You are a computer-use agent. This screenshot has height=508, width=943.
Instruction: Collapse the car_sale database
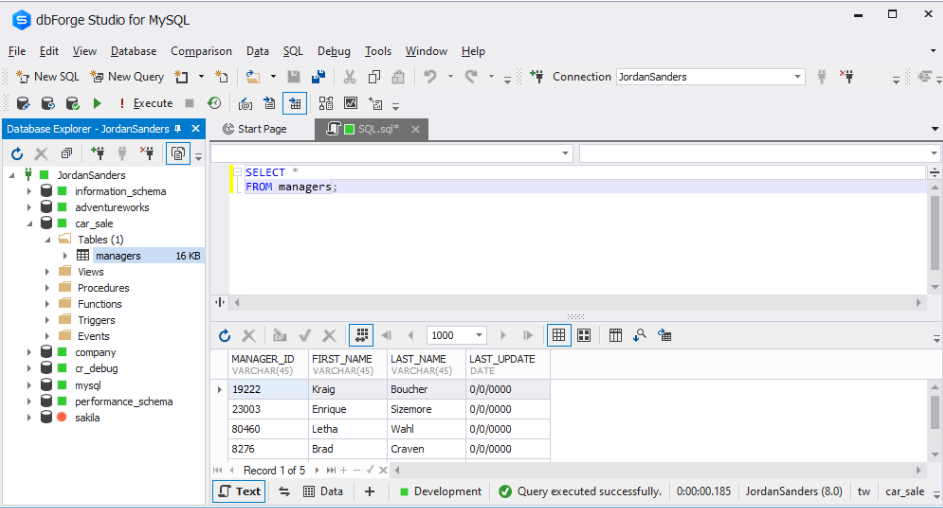[x=29, y=224]
